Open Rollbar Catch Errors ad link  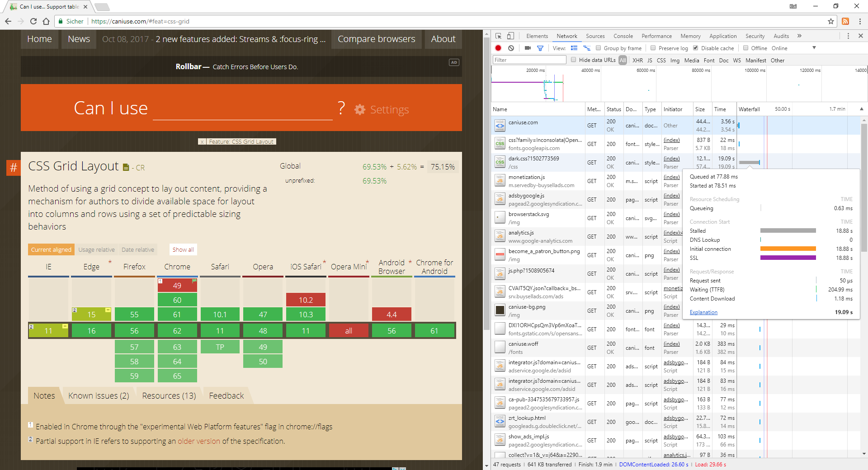click(237, 67)
